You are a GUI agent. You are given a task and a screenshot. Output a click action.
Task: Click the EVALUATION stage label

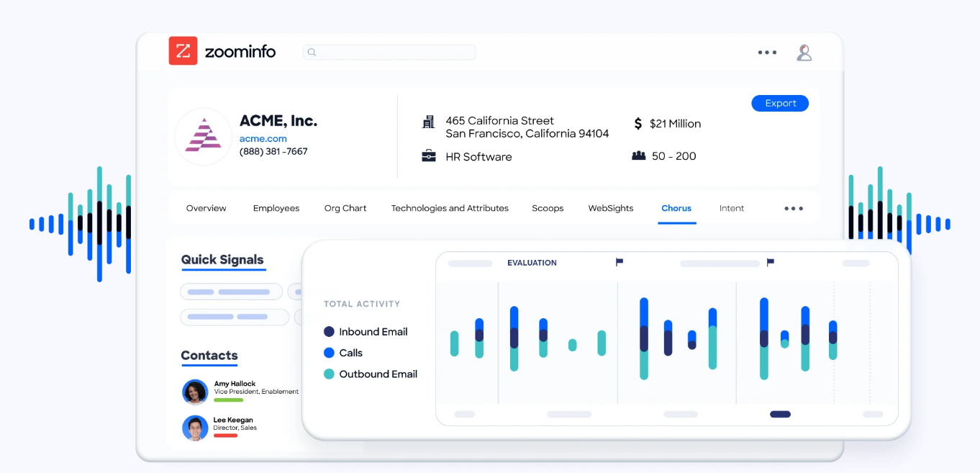(532, 263)
